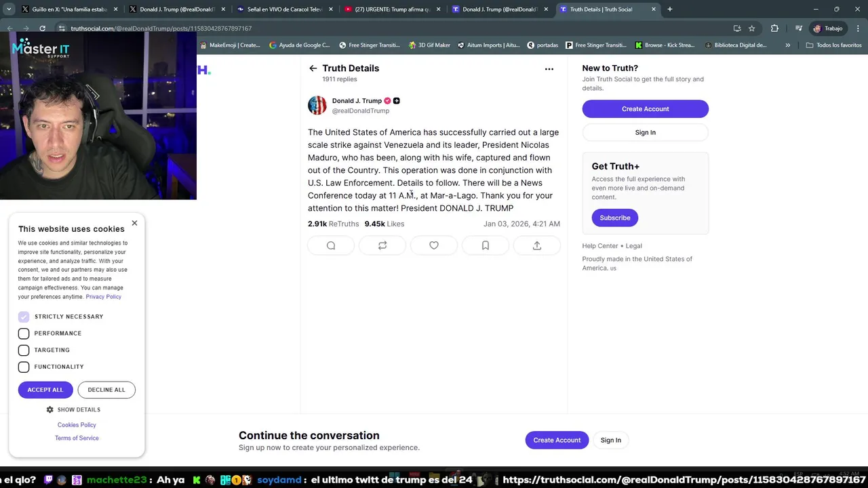This screenshot has width=868, height=488.
Task: Go back using Truth Details arrow
Action: click(x=313, y=68)
